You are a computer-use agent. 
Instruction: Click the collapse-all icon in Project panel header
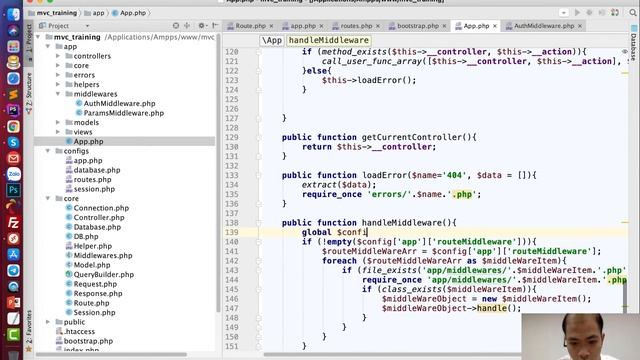tap(187, 26)
